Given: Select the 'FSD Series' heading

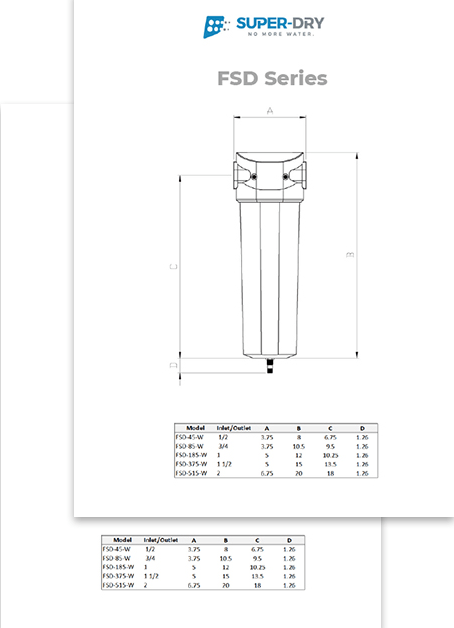Looking at the screenshot, I should coord(272,78).
